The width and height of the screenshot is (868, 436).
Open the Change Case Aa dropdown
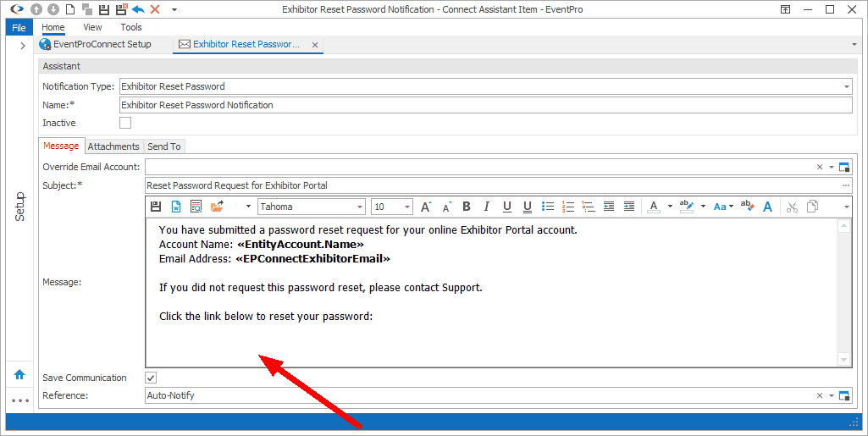[x=723, y=207]
